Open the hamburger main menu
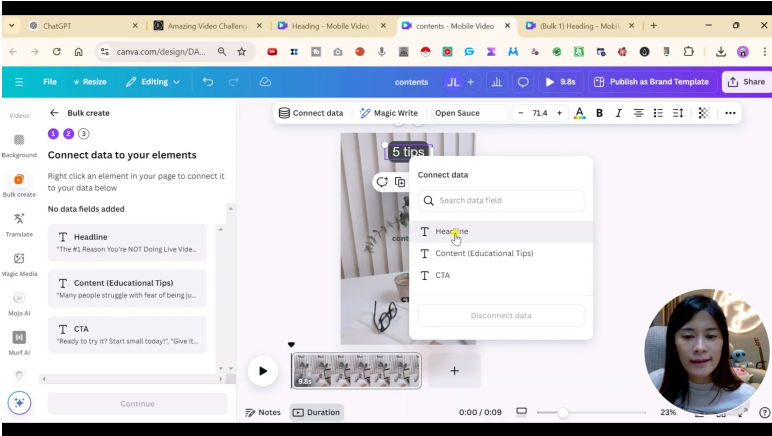The height and width of the screenshot is (436, 772). tap(19, 82)
